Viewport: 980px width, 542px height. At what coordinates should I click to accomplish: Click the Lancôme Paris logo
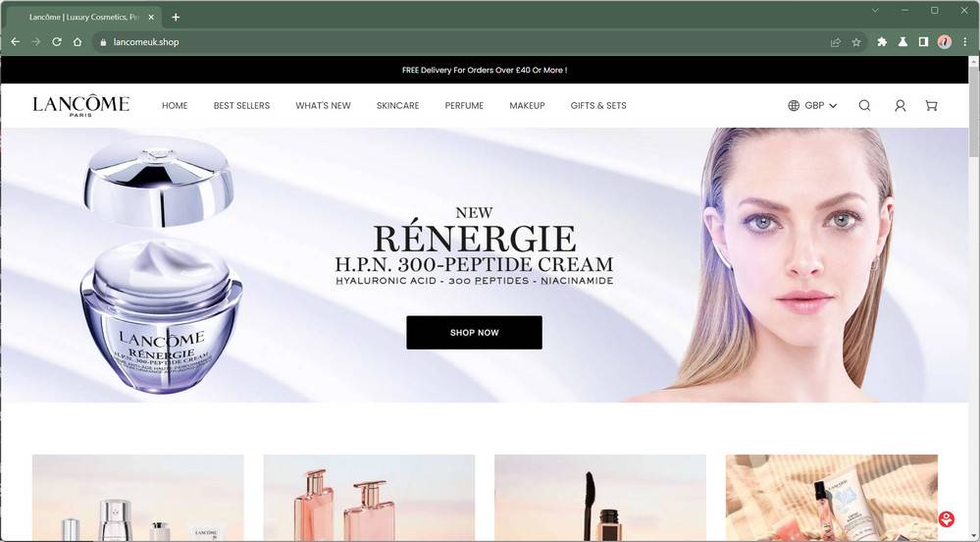point(81,105)
